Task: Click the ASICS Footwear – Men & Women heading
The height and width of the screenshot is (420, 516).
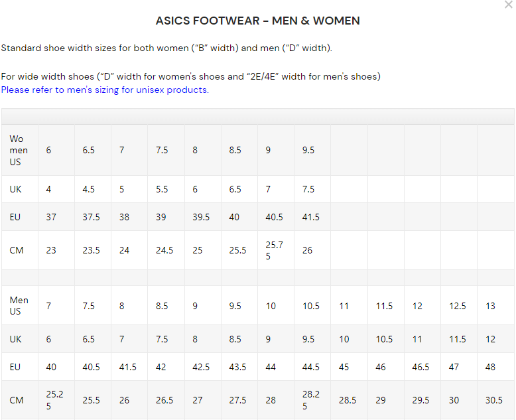Action: pyautogui.click(x=257, y=21)
